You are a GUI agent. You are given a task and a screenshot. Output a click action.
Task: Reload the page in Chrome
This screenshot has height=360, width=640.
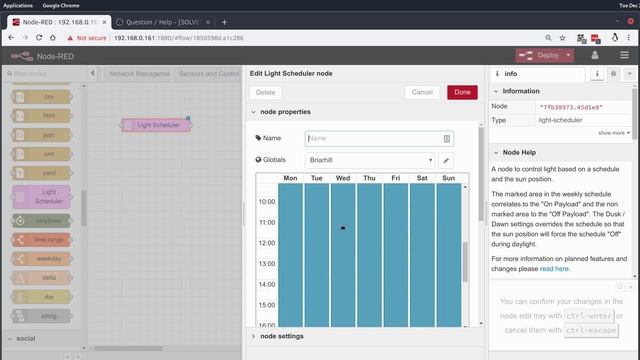tap(39, 38)
